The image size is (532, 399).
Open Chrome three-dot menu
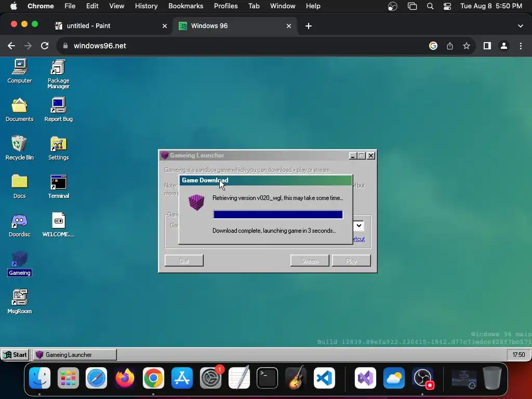pyautogui.click(x=521, y=46)
